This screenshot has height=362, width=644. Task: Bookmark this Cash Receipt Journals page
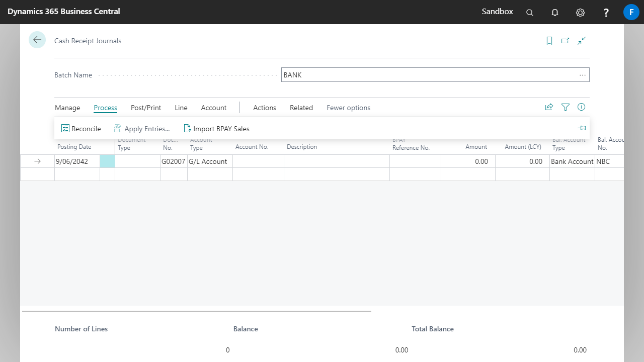pyautogui.click(x=549, y=41)
